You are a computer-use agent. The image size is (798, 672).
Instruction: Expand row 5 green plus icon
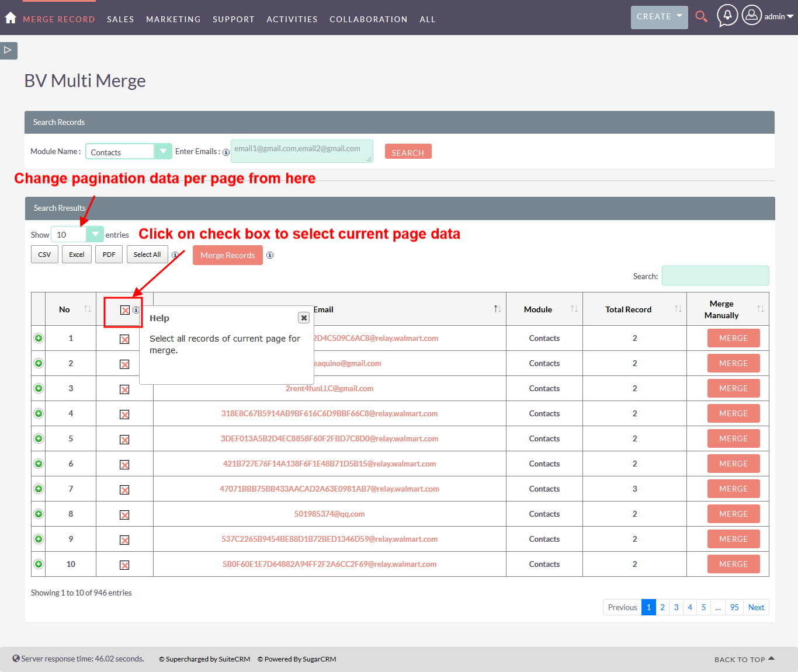pyautogui.click(x=39, y=438)
